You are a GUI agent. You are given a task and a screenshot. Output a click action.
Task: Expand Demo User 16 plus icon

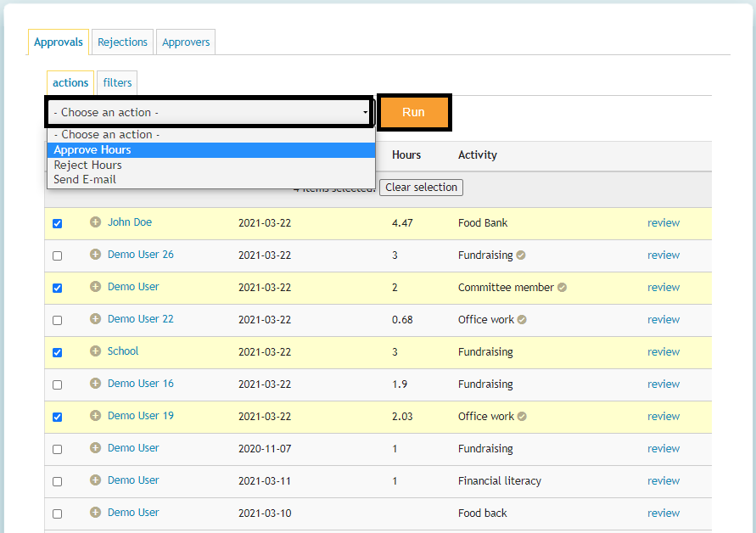[x=96, y=384]
